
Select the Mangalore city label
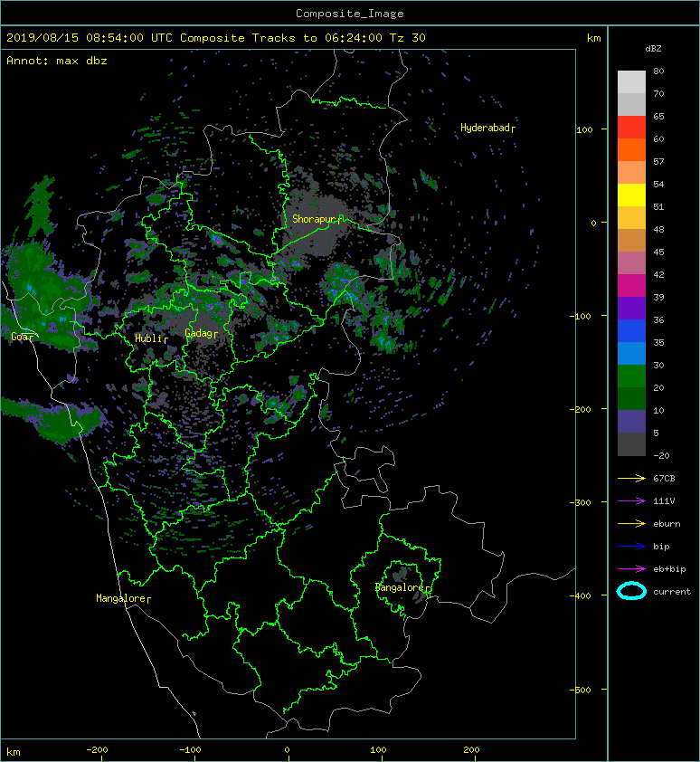[123, 598]
